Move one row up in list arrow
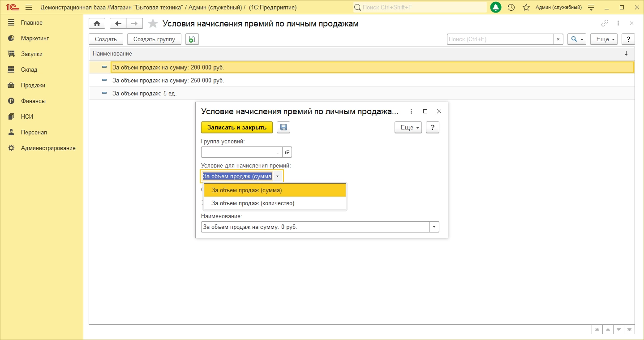The height and width of the screenshot is (340, 644). click(608, 329)
